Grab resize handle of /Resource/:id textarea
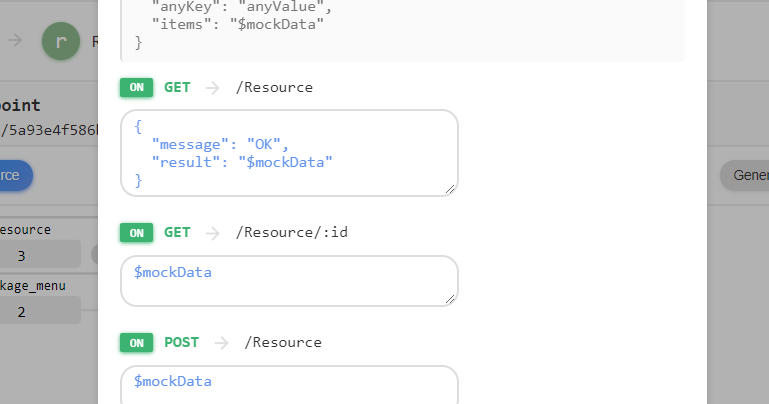Viewport: 769px width, 404px height. pyautogui.click(x=451, y=298)
